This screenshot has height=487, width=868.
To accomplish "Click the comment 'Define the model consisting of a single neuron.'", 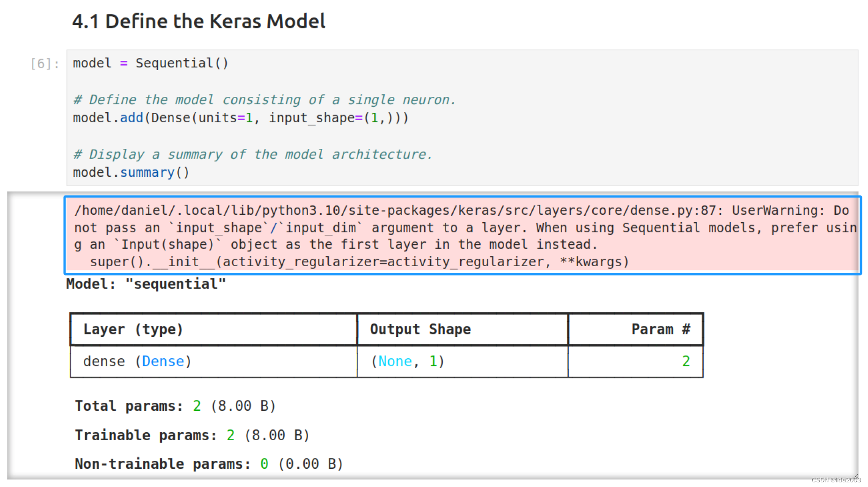I will pyautogui.click(x=265, y=100).
